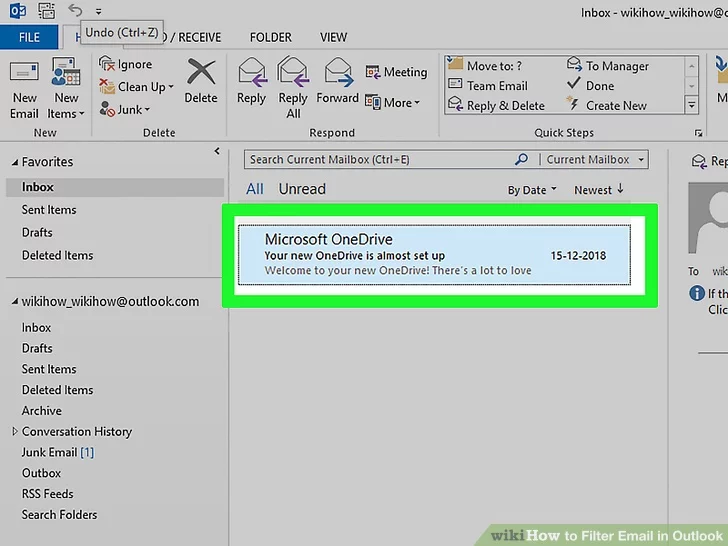Collapse the Favorites section

15,162
